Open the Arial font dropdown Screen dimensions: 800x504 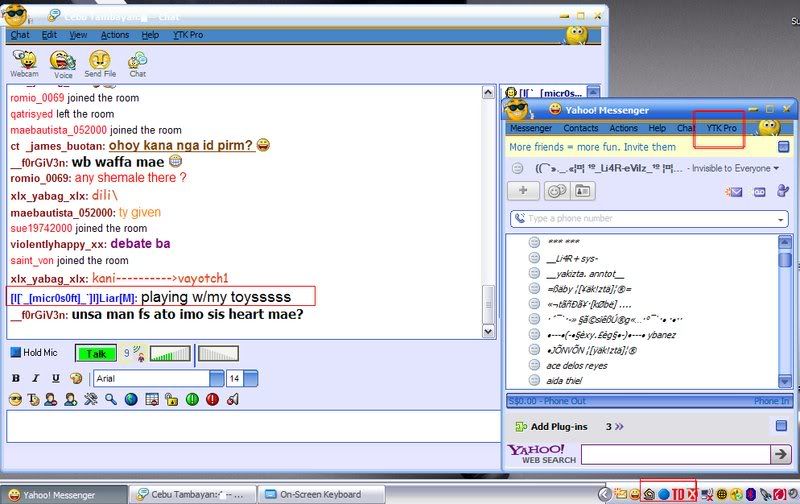[x=217, y=379]
